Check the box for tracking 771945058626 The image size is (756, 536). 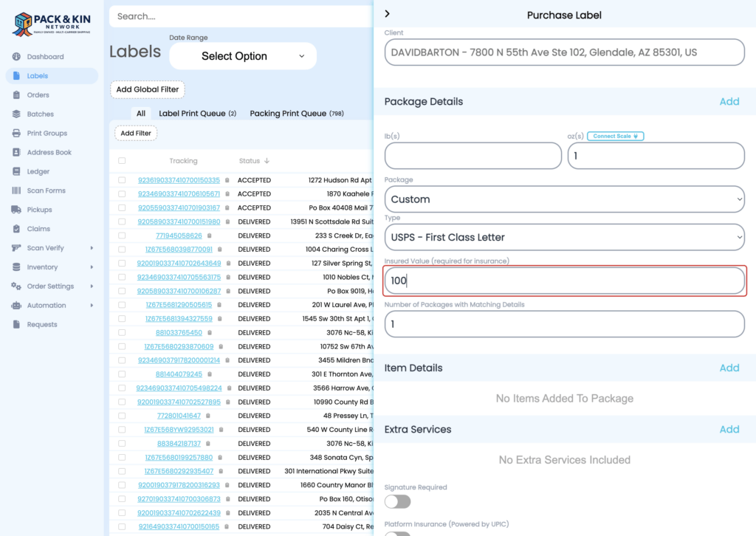click(x=122, y=236)
